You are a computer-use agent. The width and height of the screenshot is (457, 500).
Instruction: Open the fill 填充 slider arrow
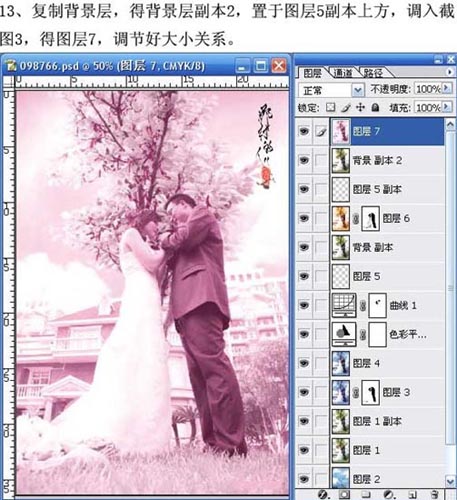(x=447, y=107)
